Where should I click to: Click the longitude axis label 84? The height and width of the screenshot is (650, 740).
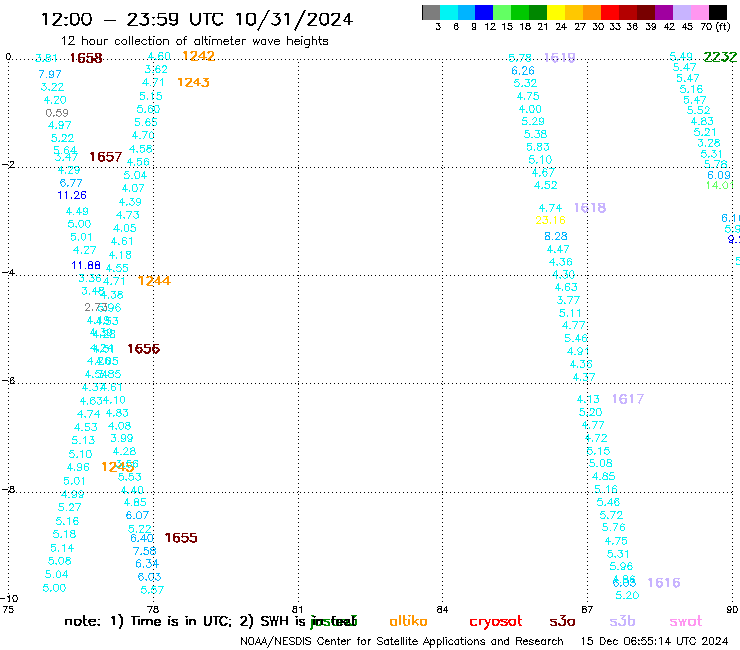click(x=442, y=609)
